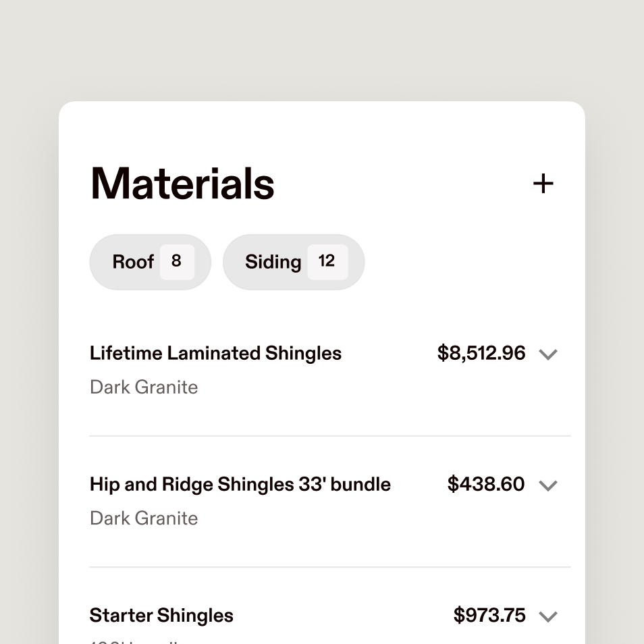Select the Roof tab showing 8 items
Screen dimensions: 644x644
150,261
